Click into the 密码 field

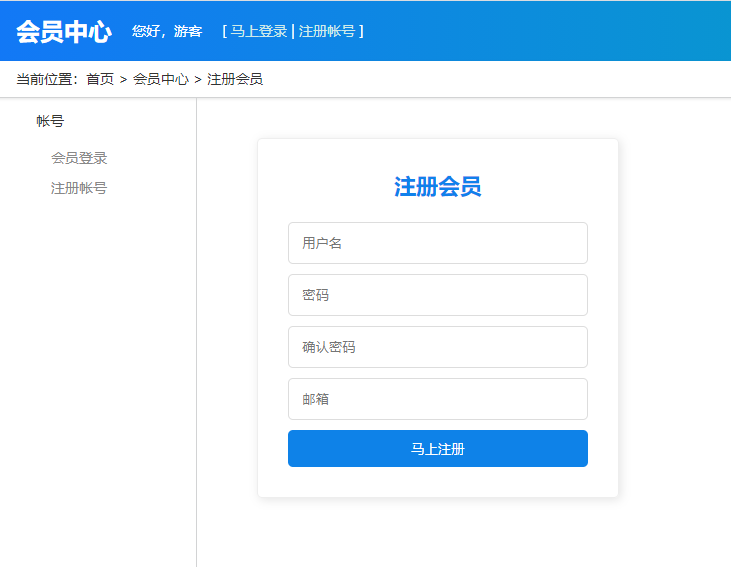coord(437,295)
